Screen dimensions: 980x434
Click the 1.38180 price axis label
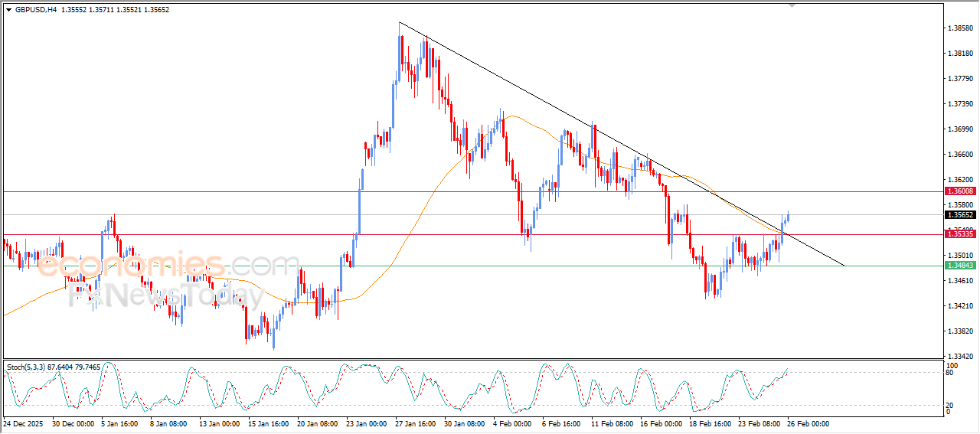pyautogui.click(x=960, y=54)
